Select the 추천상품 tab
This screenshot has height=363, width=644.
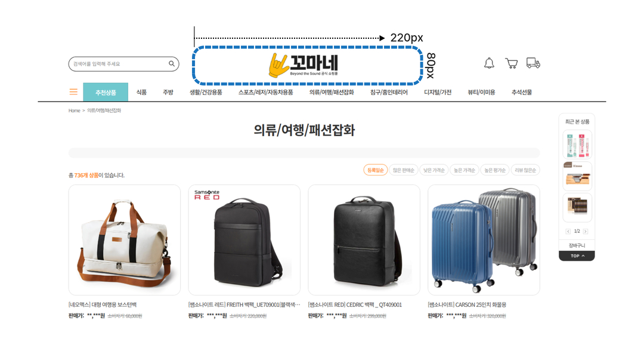pos(106,93)
